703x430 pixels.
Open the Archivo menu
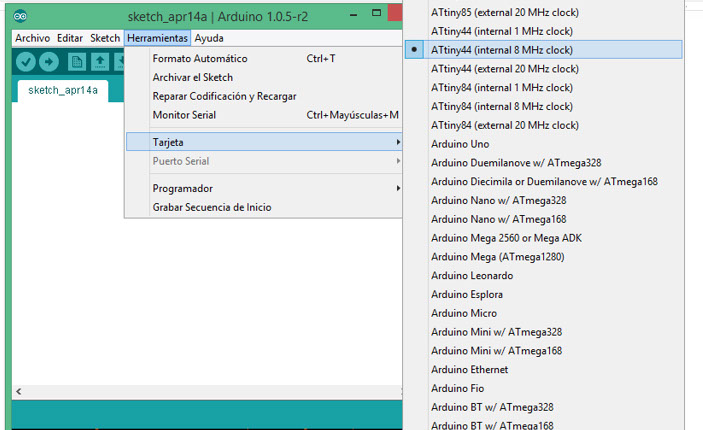32,38
